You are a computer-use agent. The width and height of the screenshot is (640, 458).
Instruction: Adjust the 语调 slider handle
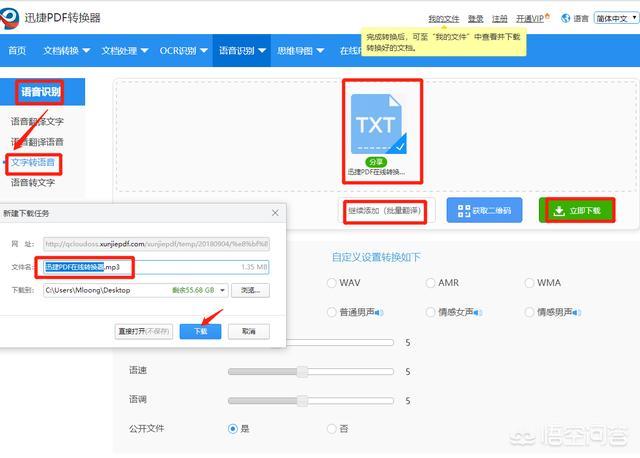tap(302, 401)
